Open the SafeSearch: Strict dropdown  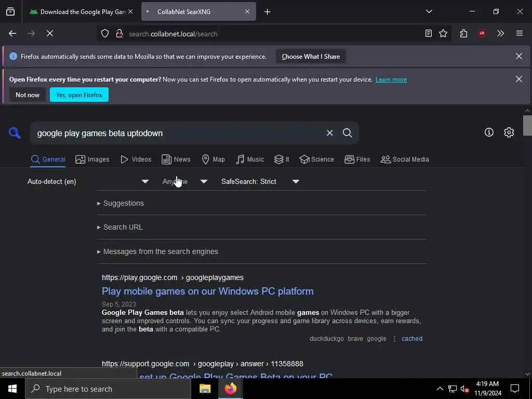point(260,181)
